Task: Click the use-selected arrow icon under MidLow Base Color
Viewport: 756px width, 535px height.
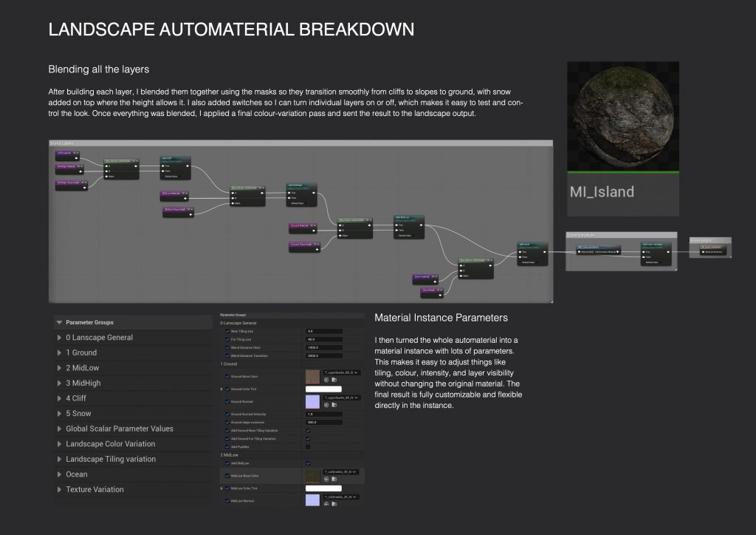Action: pyautogui.click(x=326, y=479)
